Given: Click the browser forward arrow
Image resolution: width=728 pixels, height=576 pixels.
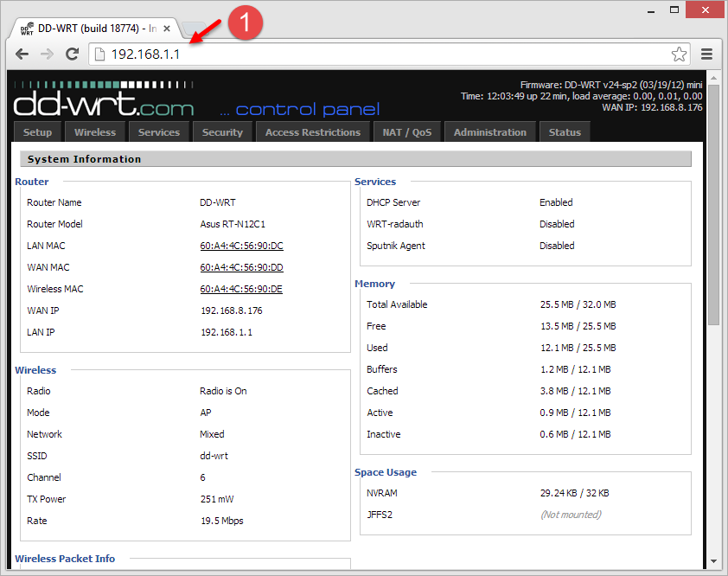Looking at the screenshot, I should (x=47, y=54).
